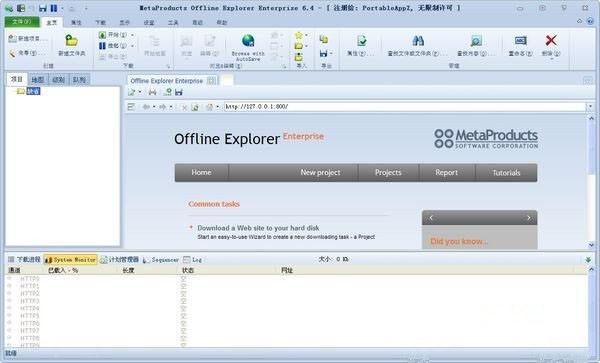Click the New Project wizard icon
Screen dimensions: 600x363
point(13,38)
